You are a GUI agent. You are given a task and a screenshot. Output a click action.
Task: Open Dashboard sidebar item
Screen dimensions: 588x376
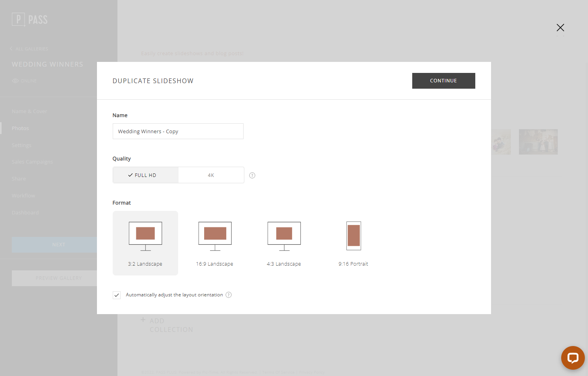(26, 213)
